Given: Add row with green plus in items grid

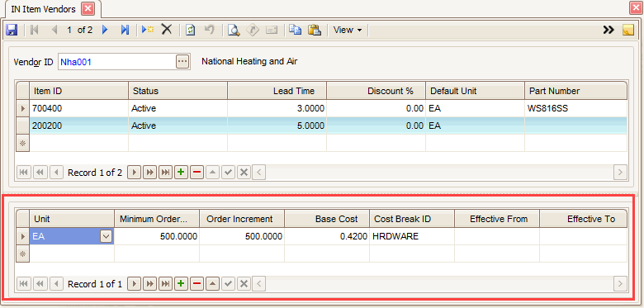Looking at the screenshot, I should (x=181, y=173).
